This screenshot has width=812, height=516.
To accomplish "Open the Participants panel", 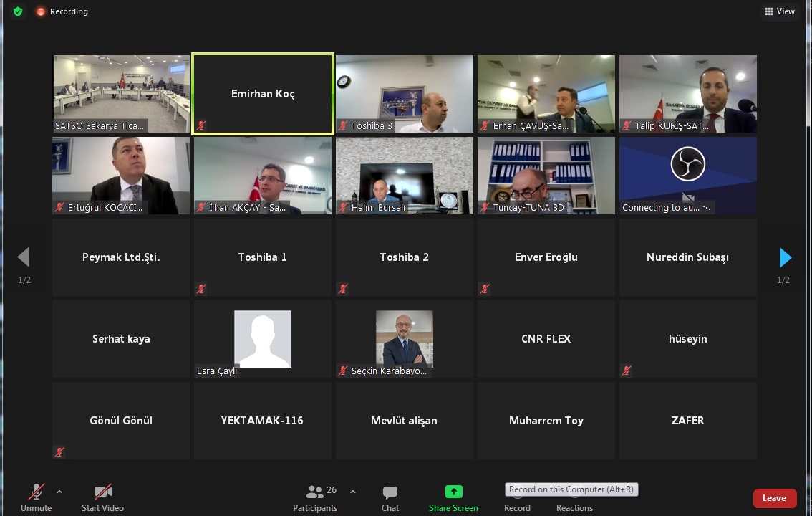I will (x=315, y=497).
